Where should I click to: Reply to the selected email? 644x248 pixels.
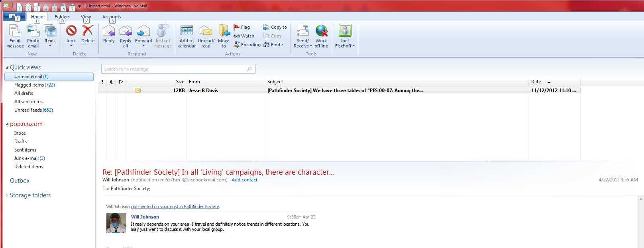point(109,34)
